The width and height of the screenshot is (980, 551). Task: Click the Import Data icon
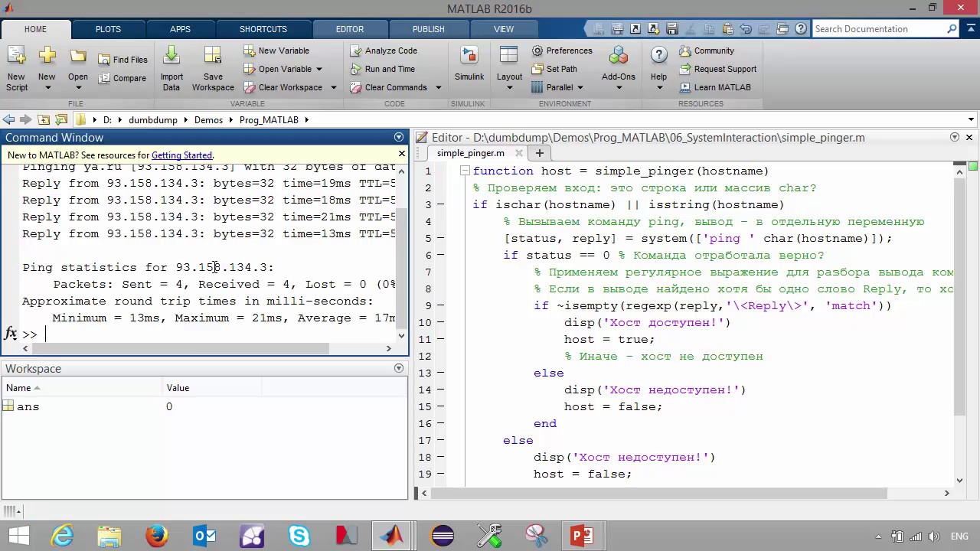[171, 57]
